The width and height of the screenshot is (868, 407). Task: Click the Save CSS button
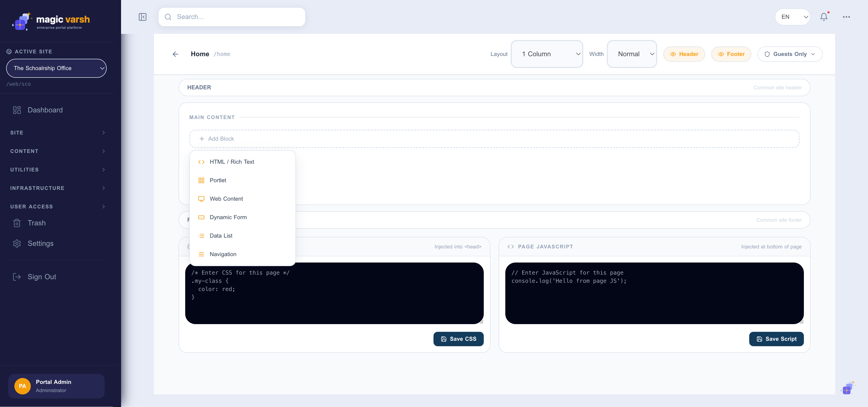pos(458,339)
